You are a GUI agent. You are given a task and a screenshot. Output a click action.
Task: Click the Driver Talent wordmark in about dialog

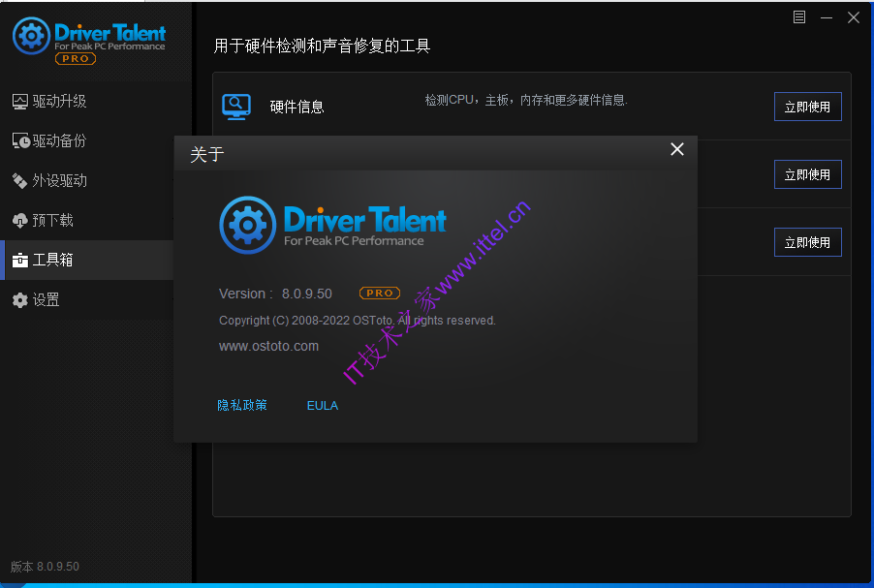365,220
